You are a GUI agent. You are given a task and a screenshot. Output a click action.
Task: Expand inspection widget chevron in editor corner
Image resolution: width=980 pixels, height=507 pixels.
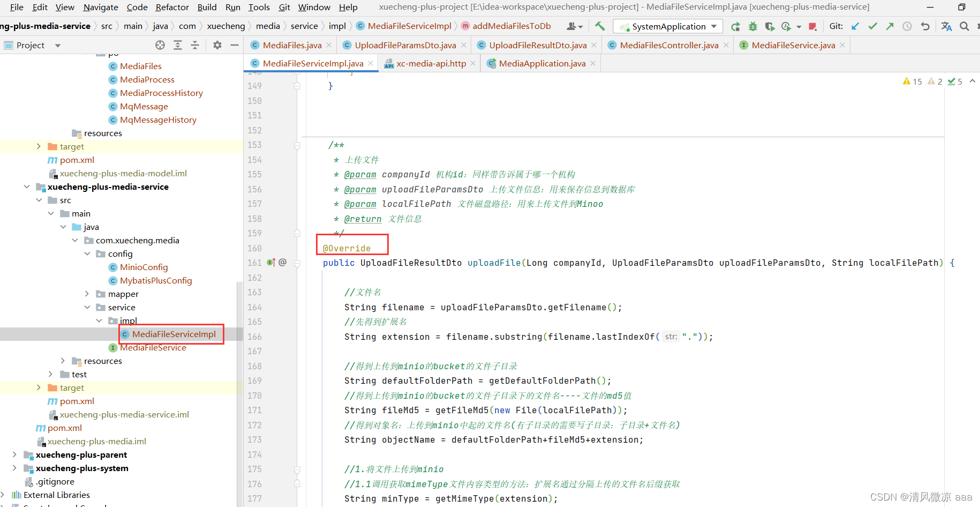[x=973, y=81]
